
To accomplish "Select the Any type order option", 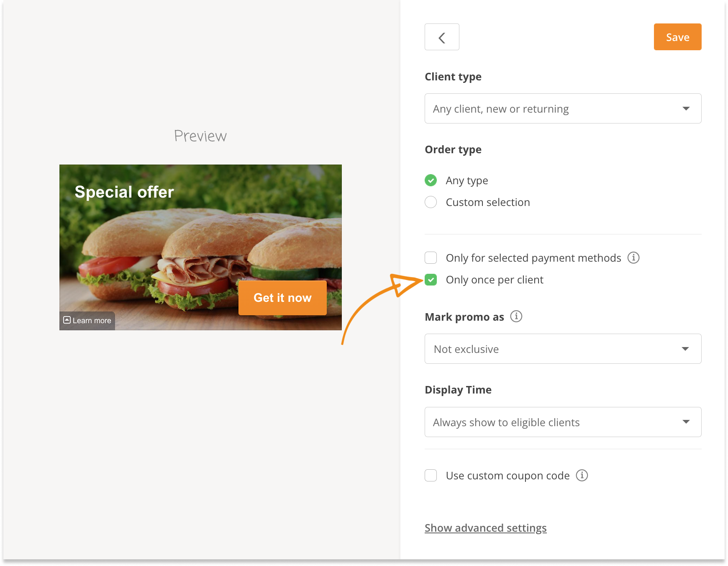I will pyautogui.click(x=431, y=180).
